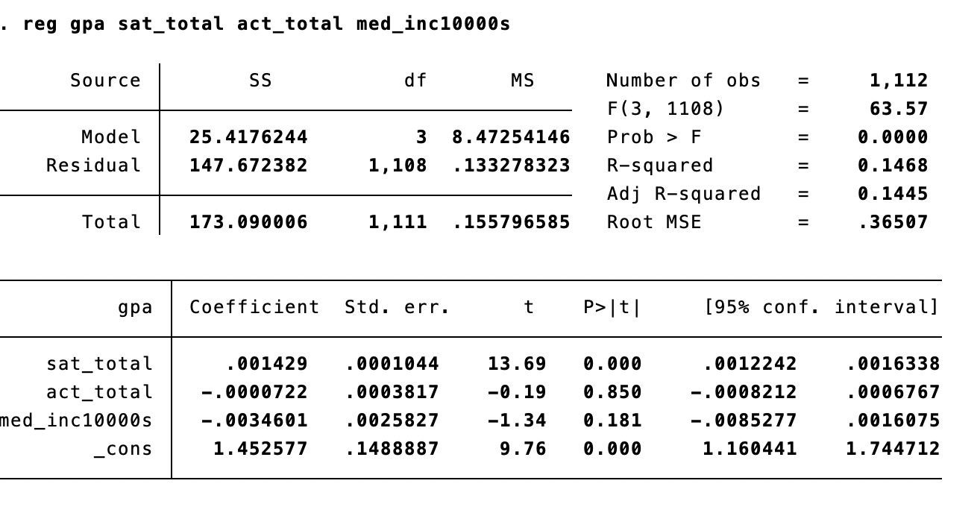Select the Adj R-squared value 0.1445
Image resolution: width=980 pixels, height=507 pixels.
[x=893, y=194]
